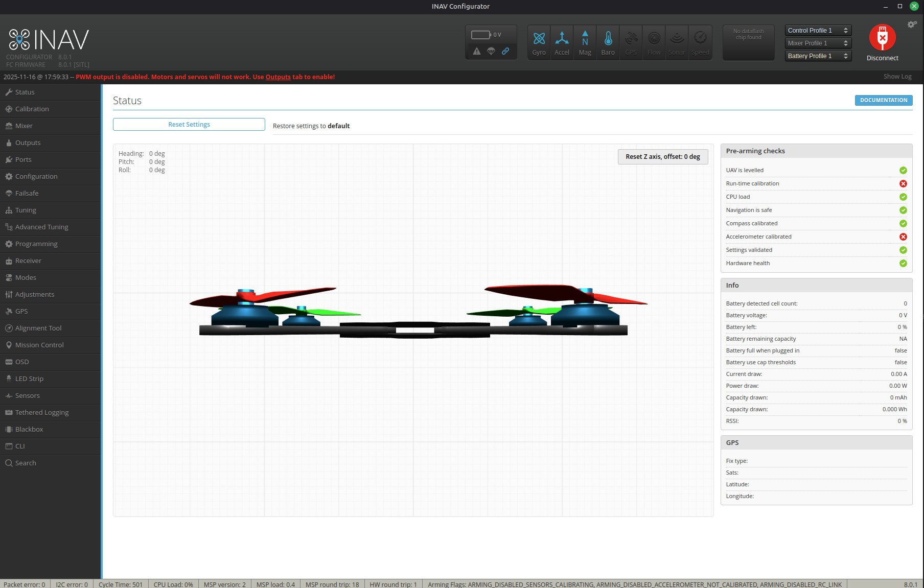This screenshot has width=924, height=588.
Task: Click the Sonar sensor icon
Action: [677, 42]
